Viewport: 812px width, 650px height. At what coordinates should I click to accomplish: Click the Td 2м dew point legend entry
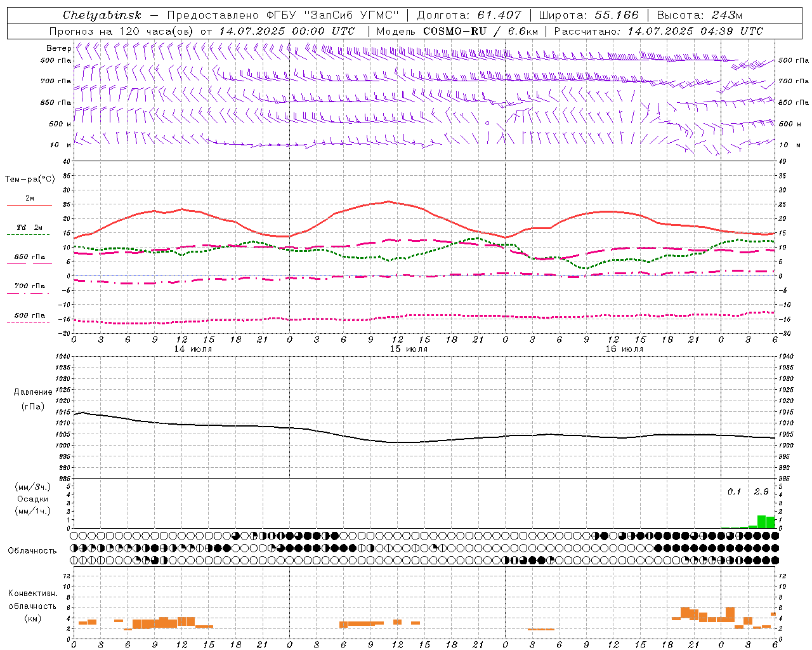(29, 227)
